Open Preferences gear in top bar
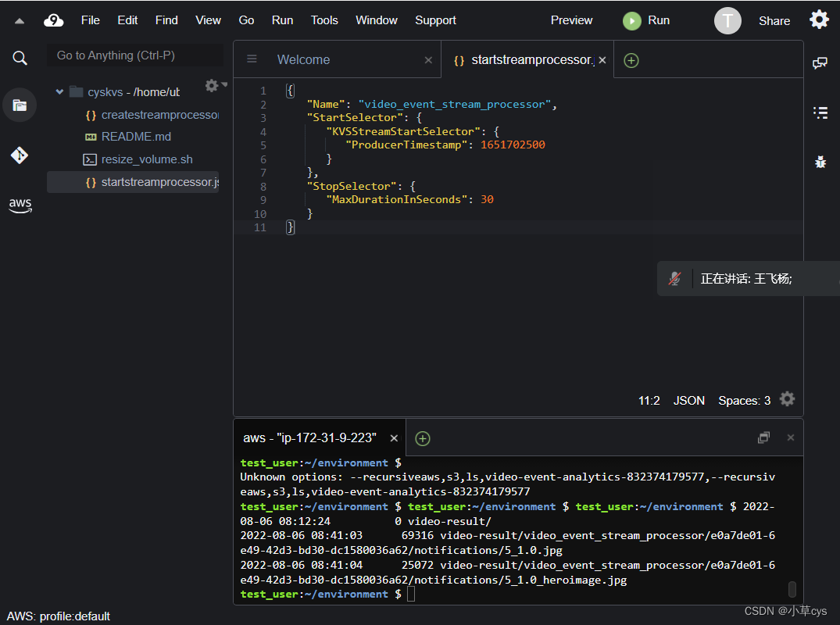The height and width of the screenshot is (625, 840). point(819,20)
